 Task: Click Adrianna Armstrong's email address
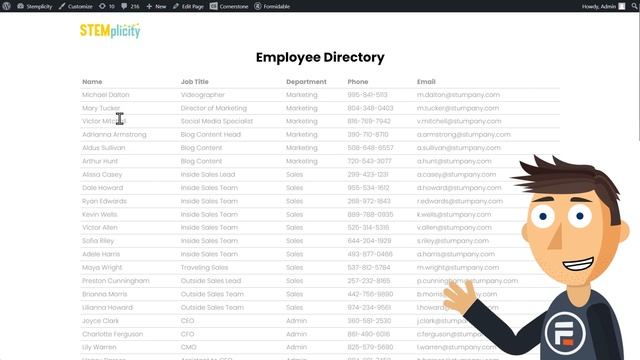coord(464,134)
